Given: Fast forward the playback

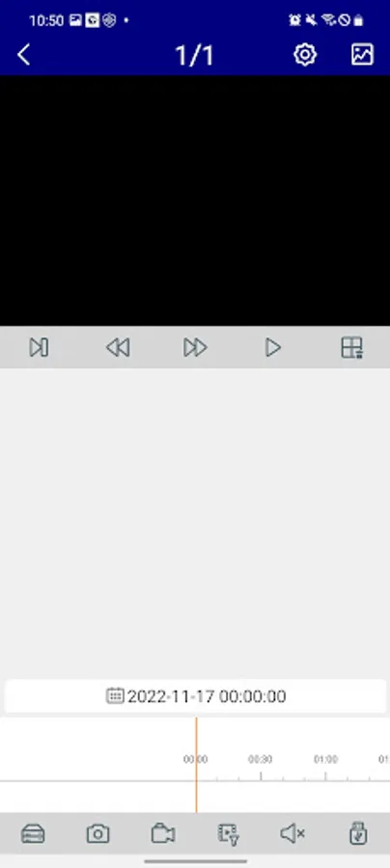Looking at the screenshot, I should click(x=195, y=347).
